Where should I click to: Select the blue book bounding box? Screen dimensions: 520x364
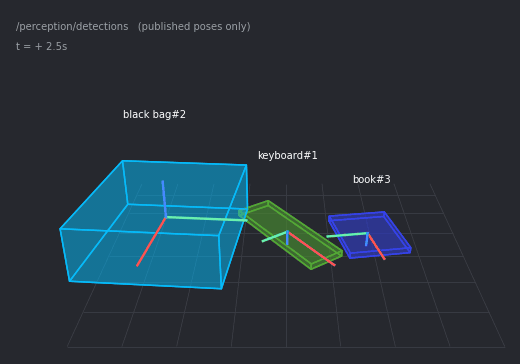370,235
